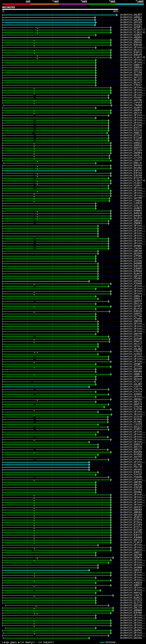Select hit label UniRef100_Q8AY58
Viewport: 146px width, 644px height.
click(x=131, y=334)
